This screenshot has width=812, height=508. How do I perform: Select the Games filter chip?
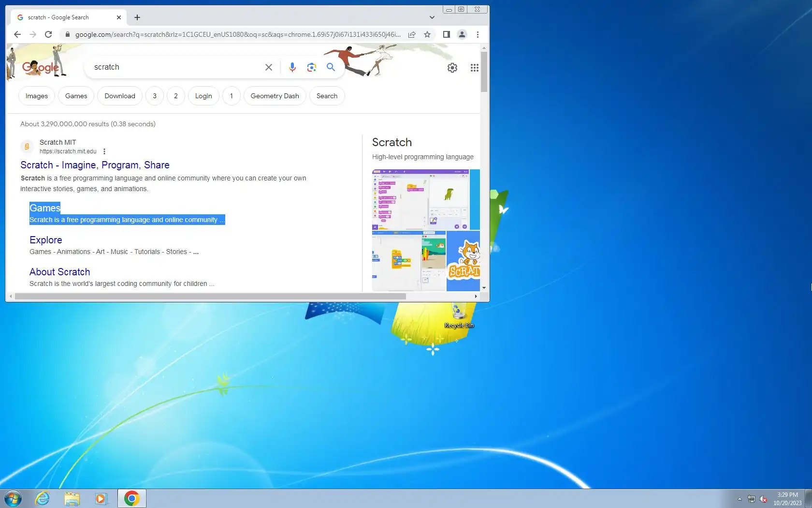[76, 96]
